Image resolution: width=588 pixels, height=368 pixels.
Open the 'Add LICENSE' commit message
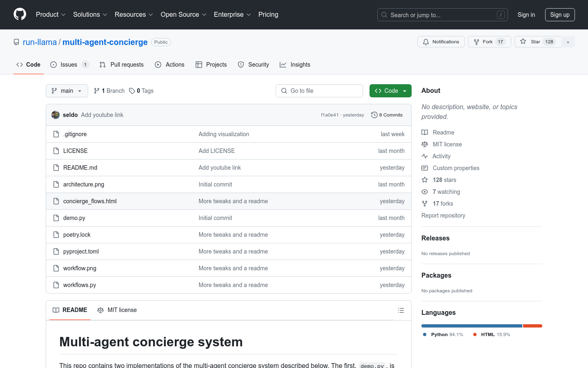pyautogui.click(x=216, y=151)
